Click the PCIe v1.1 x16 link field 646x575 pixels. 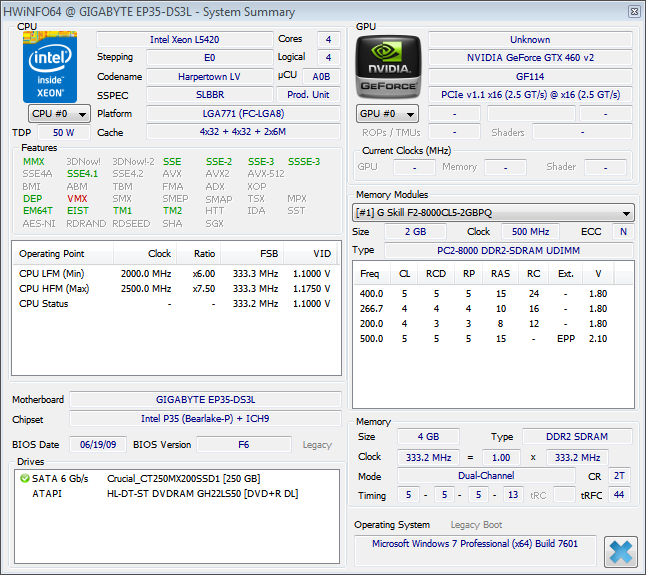coord(530,95)
